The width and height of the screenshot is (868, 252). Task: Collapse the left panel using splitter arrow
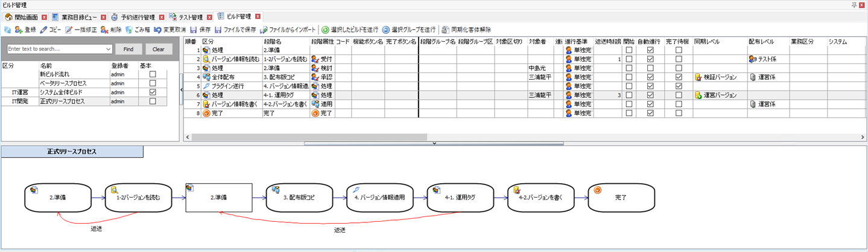(181, 89)
